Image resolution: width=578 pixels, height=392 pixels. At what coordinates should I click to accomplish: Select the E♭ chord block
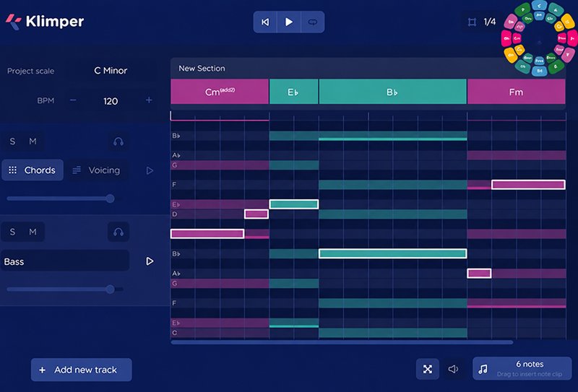294,92
